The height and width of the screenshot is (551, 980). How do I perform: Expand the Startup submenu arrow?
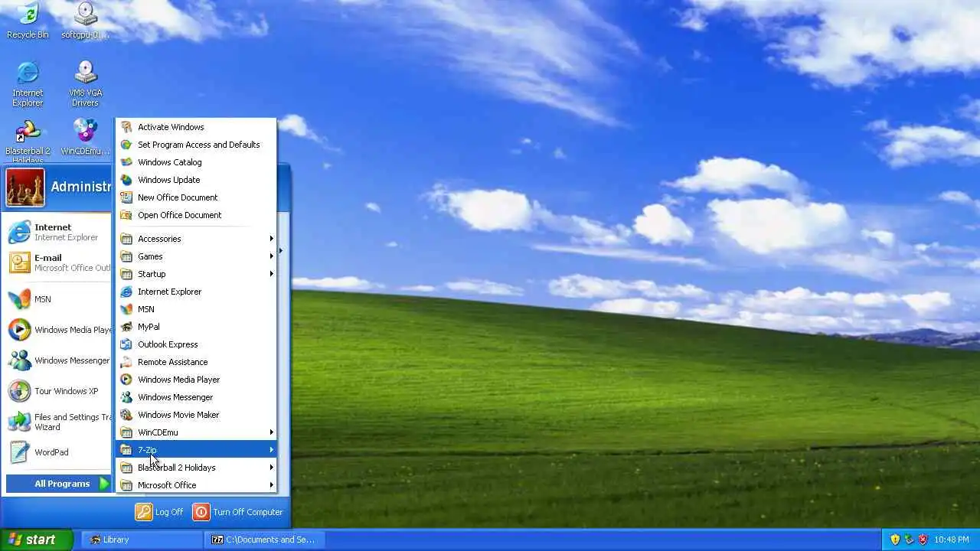(271, 274)
